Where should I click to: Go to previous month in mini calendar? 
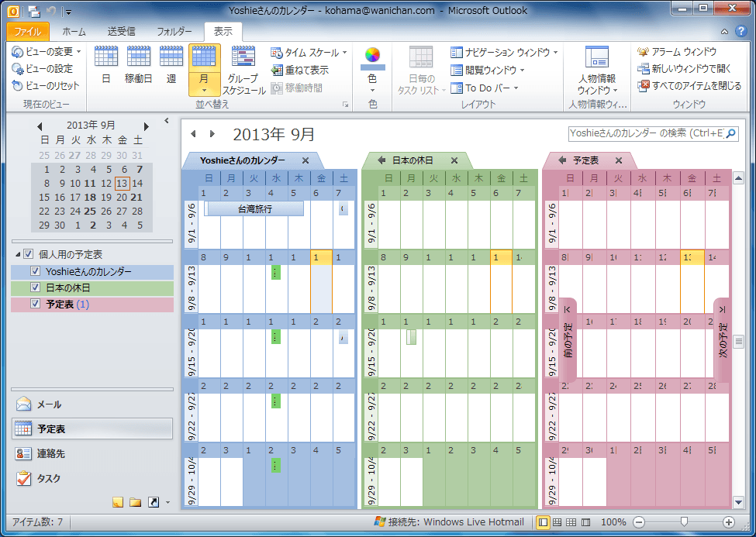click(x=40, y=126)
